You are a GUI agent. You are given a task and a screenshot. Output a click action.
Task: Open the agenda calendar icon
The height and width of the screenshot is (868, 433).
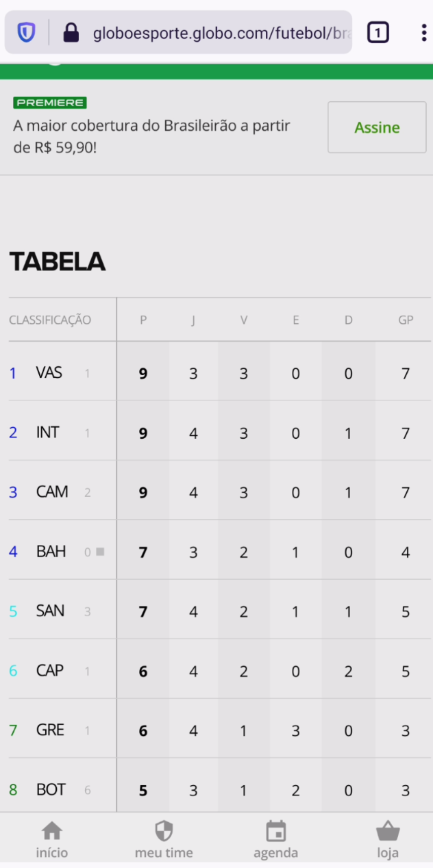[275, 832]
